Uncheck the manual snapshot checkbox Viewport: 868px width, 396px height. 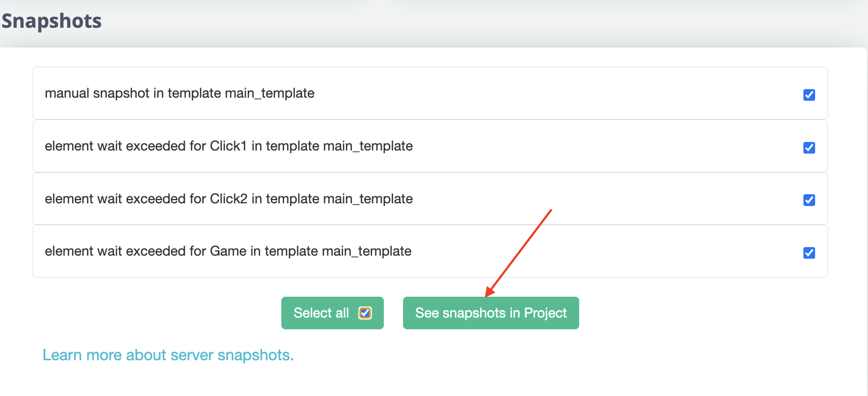point(809,95)
